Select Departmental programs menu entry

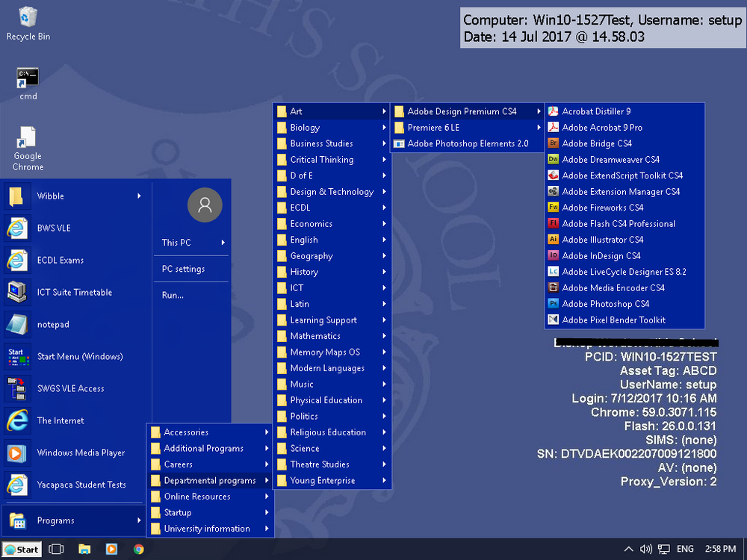point(210,480)
